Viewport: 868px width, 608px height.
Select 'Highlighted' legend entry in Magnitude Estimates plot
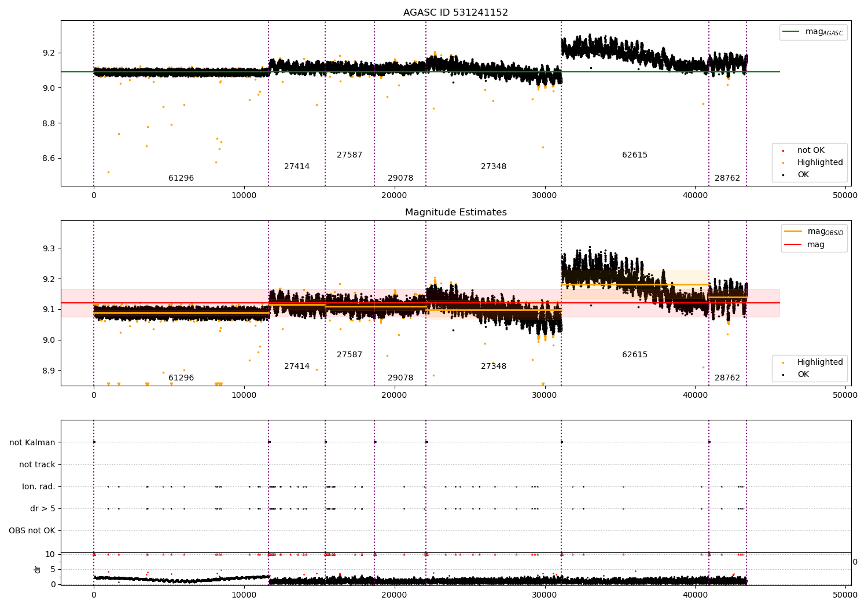click(x=820, y=362)
